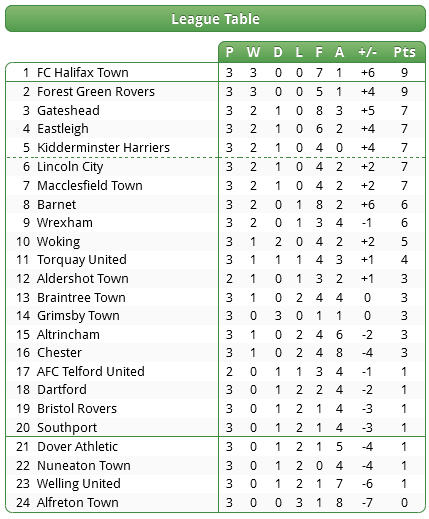429x519 pixels.
Task: Click Gateshead in the league table
Action: [68, 110]
